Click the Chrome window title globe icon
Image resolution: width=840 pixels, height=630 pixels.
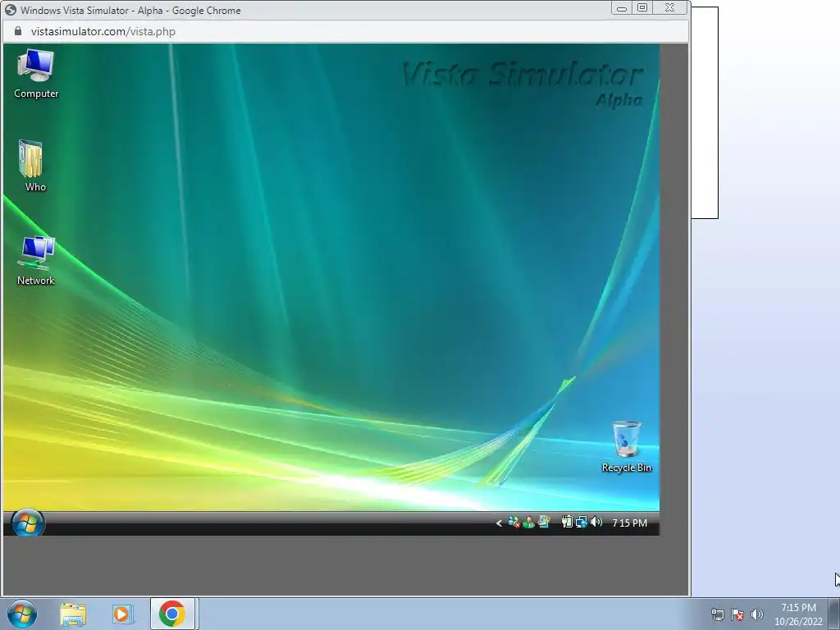[x=10, y=10]
